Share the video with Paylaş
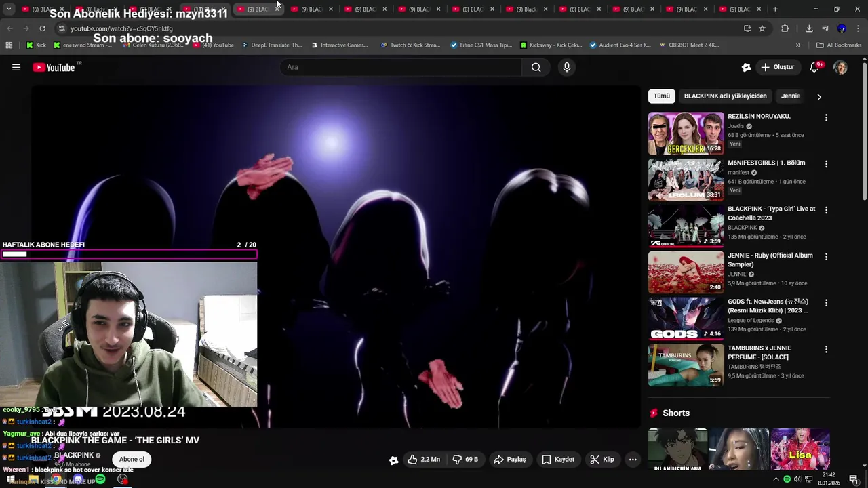The height and width of the screenshot is (488, 868). pyautogui.click(x=510, y=460)
